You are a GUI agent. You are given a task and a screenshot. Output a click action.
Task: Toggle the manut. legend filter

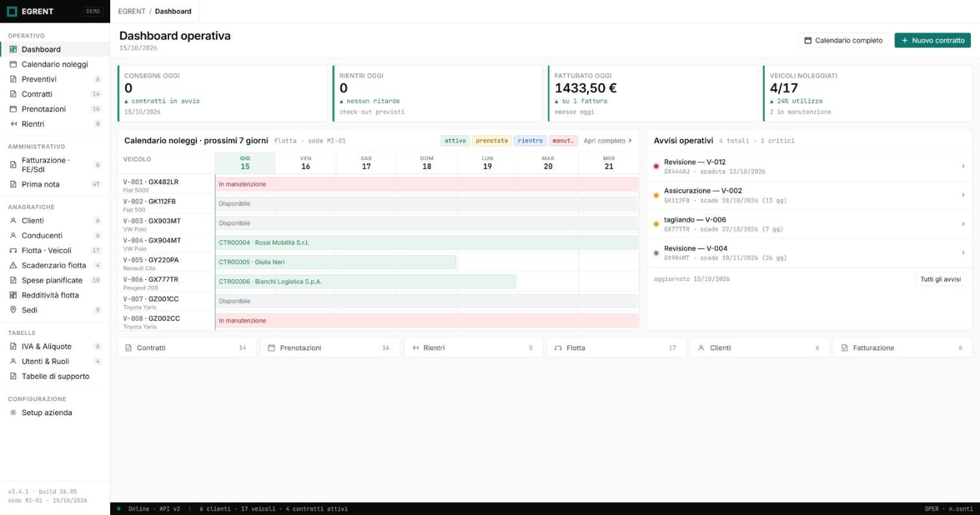(x=563, y=141)
